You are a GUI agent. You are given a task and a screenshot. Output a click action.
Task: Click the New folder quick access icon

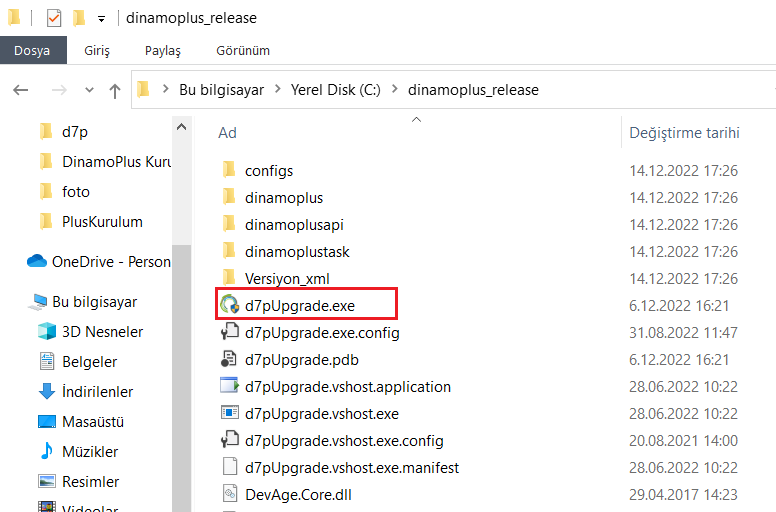tap(79, 18)
